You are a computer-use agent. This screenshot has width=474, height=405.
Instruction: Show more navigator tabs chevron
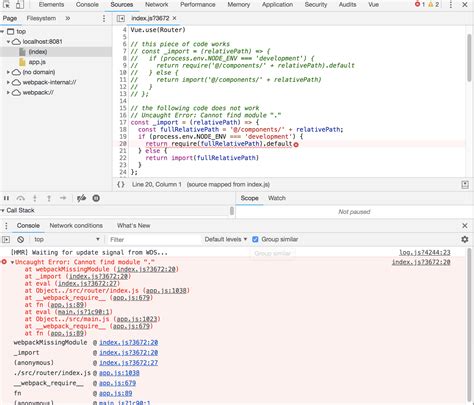68,18
